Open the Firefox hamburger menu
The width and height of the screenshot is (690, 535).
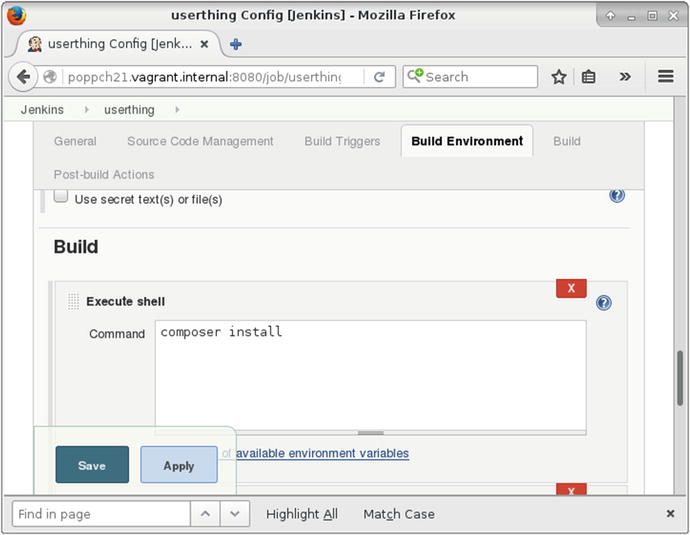[666, 77]
